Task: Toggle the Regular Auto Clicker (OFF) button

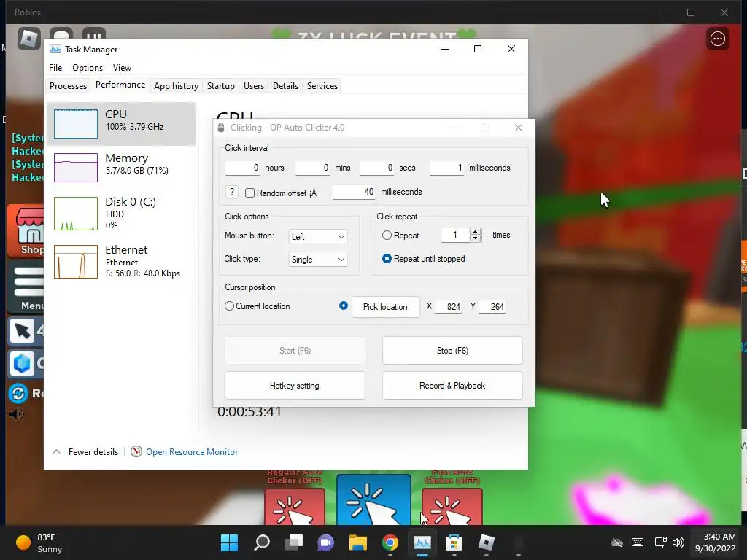Action: 295,506
